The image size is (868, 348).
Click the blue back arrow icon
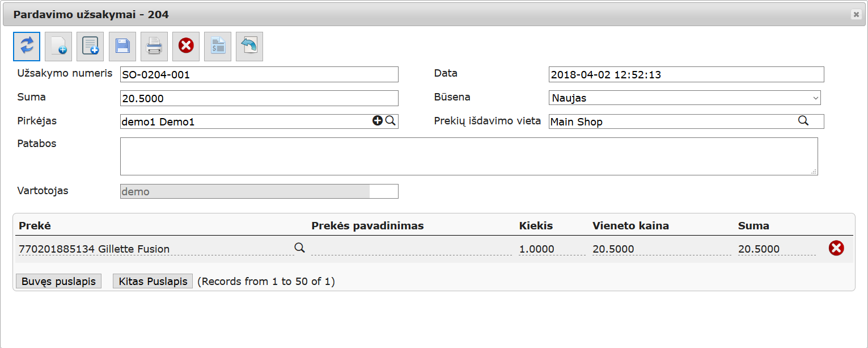(x=249, y=47)
